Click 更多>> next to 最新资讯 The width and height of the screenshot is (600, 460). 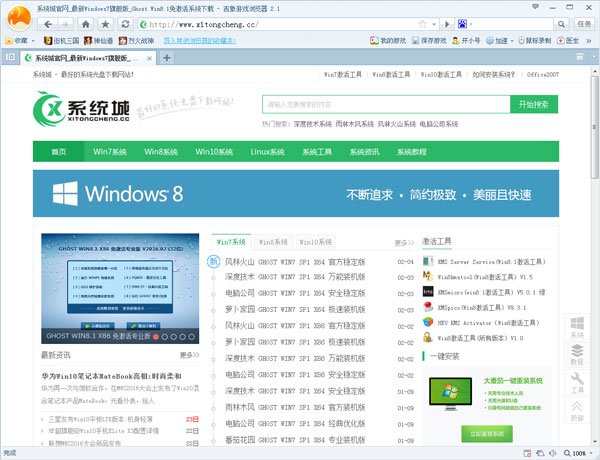pos(189,355)
